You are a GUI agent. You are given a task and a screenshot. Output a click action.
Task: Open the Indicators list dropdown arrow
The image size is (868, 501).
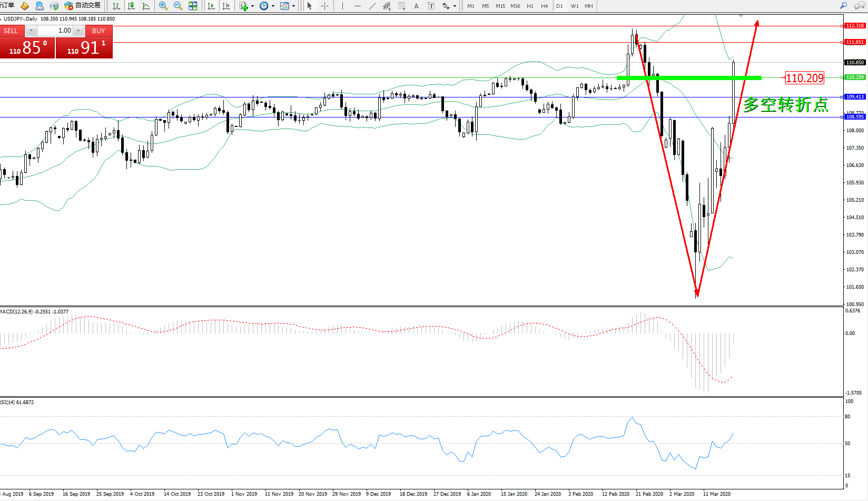252,6
